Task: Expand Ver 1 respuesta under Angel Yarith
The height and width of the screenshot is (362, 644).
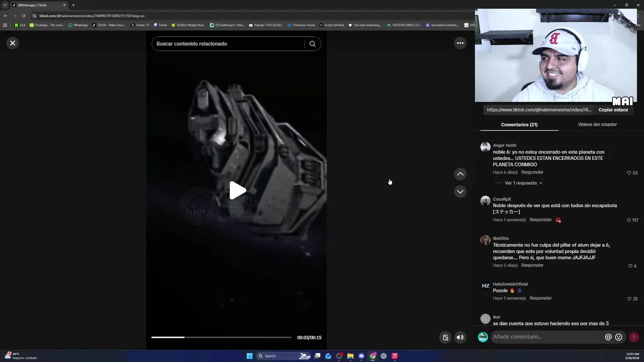Action: point(523,183)
